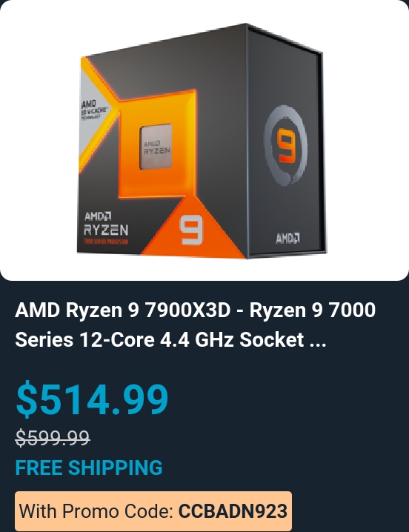Click the dollar sign of the sale price
This screenshot has width=409, height=532.
pos(27,399)
